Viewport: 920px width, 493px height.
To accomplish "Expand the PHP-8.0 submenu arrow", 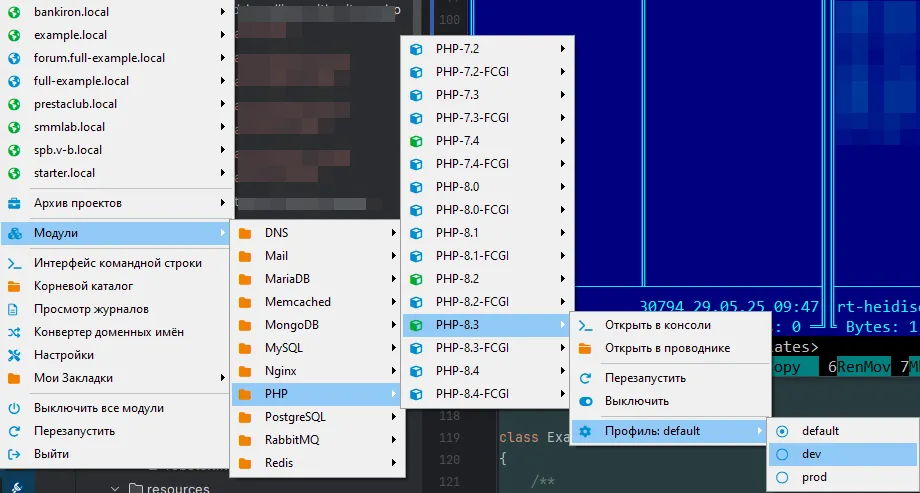I will (563, 187).
